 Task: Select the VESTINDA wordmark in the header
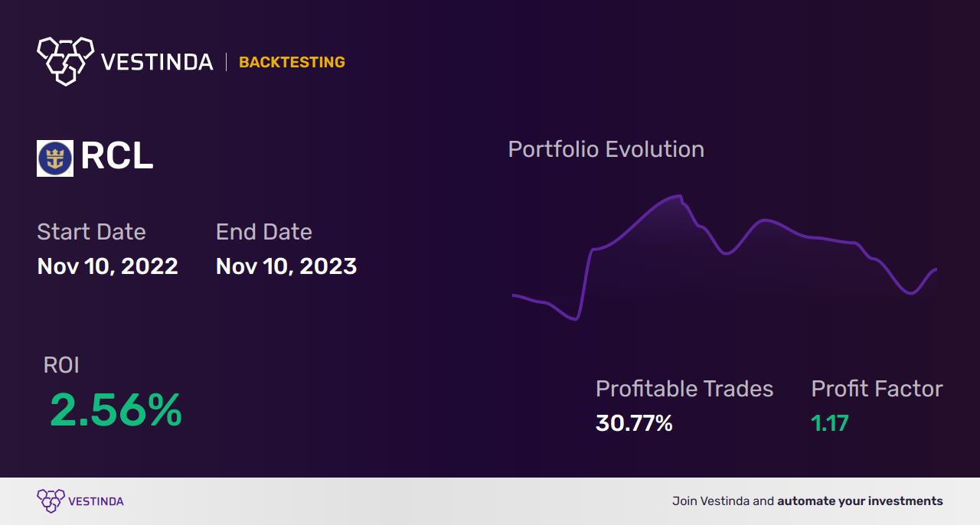click(x=157, y=62)
